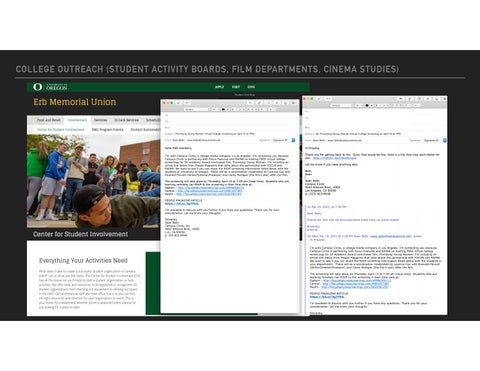
Task: Click the paperclip attach icon in the Re: reply email
Action: (410, 99)
